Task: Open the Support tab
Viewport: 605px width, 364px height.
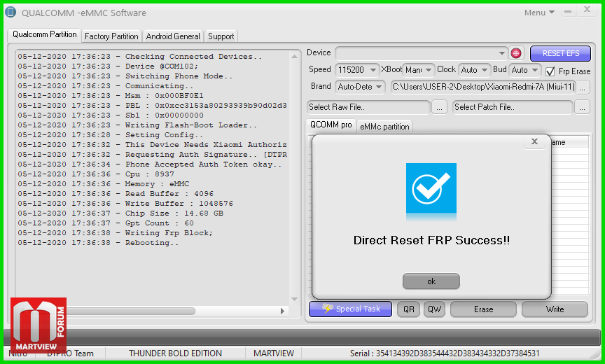Action: click(221, 36)
